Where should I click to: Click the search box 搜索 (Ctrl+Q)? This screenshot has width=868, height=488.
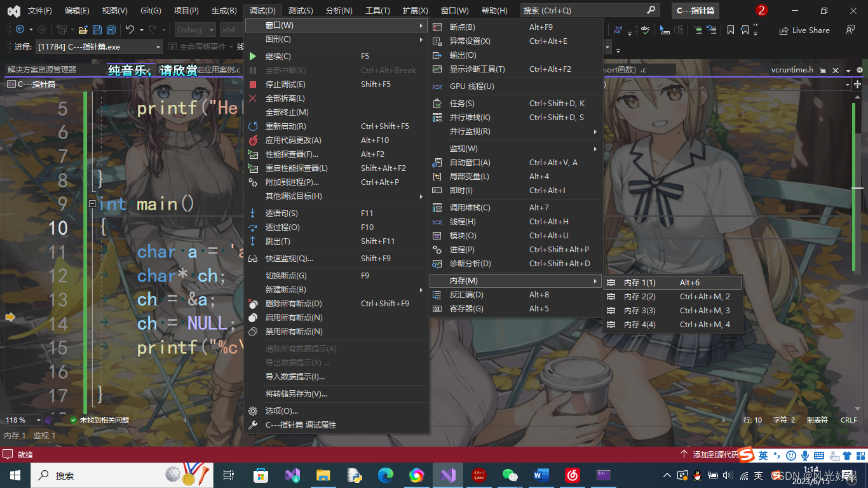(589, 10)
